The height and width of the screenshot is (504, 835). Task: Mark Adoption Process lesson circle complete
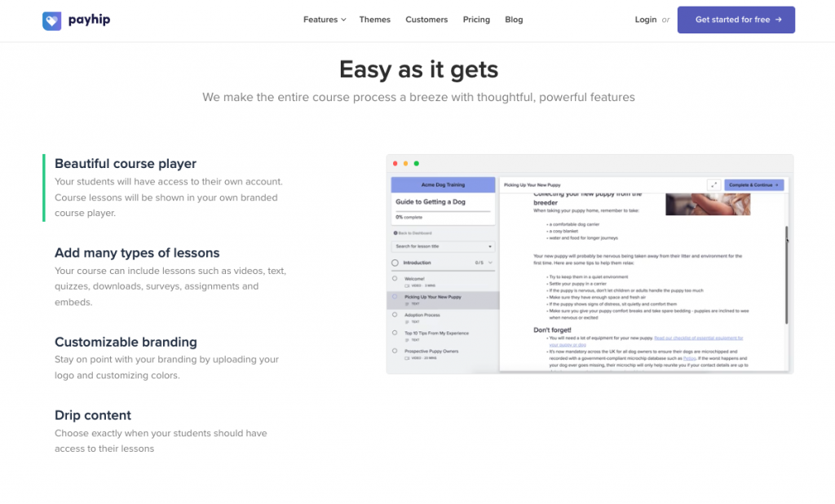pyautogui.click(x=395, y=315)
